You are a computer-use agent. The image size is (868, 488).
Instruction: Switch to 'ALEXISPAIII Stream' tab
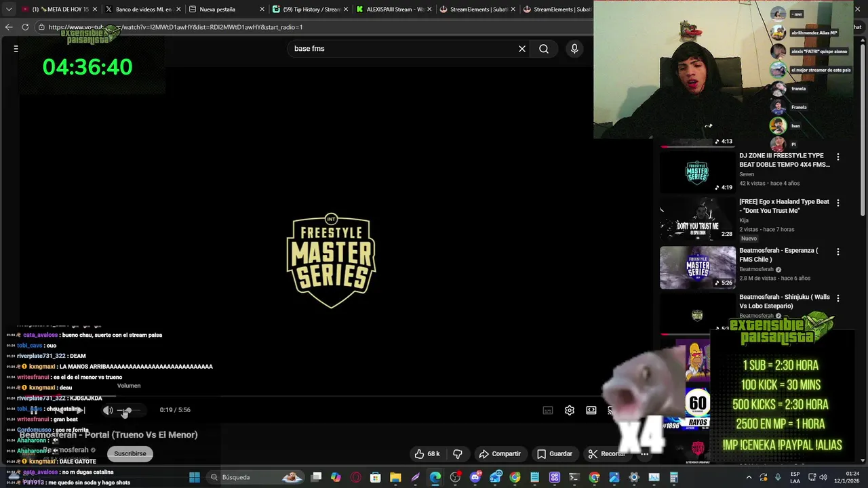tap(392, 9)
